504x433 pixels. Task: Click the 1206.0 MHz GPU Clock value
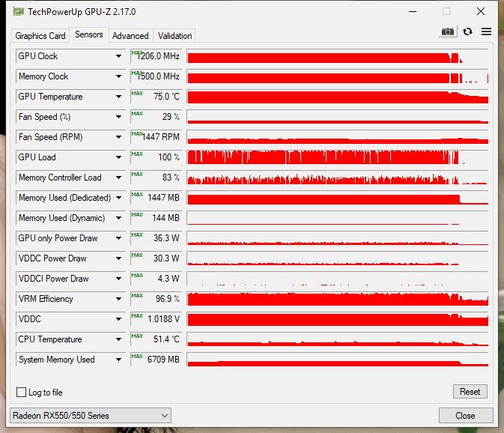click(157, 56)
